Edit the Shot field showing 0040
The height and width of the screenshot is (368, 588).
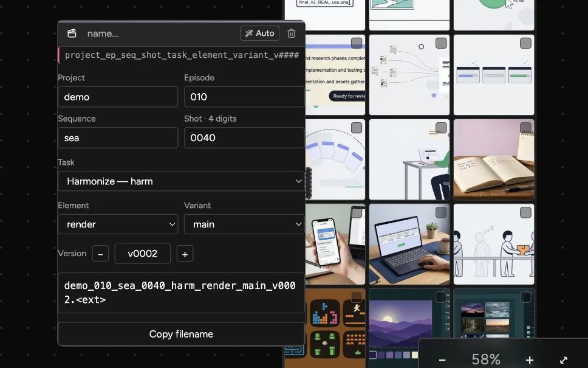(x=244, y=138)
